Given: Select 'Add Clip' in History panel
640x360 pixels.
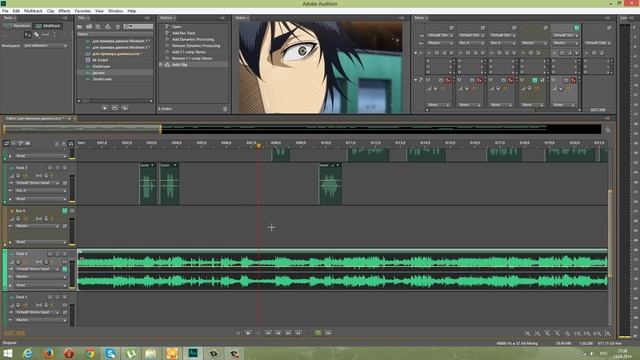Looking at the screenshot, I should (x=180, y=64).
